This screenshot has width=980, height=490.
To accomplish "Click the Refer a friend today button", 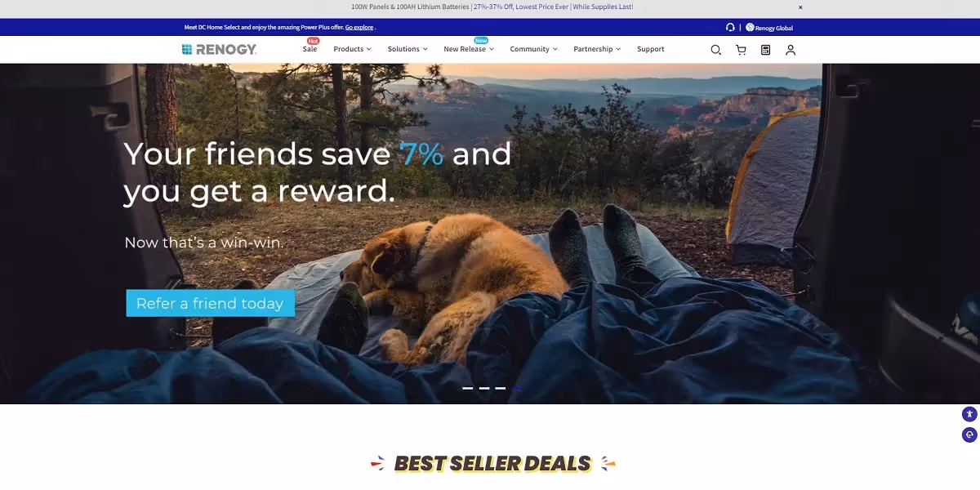I will (x=210, y=303).
